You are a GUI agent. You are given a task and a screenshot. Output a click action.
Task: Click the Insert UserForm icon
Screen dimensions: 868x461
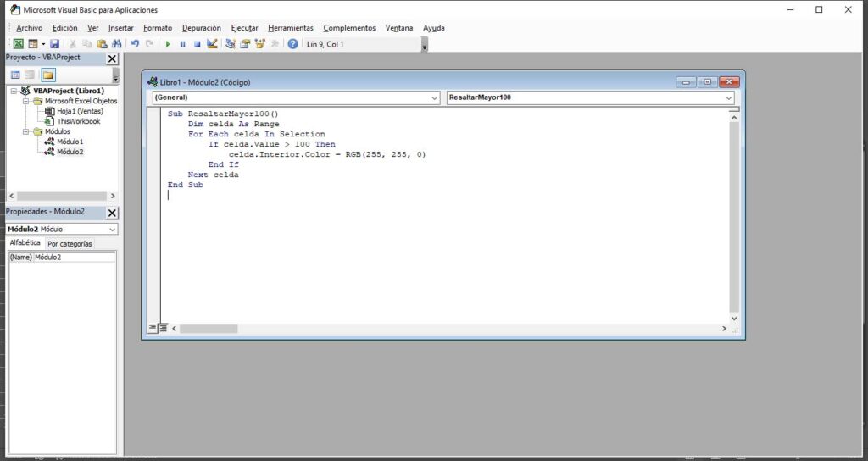pyautogui.click(x=33, y=44)
